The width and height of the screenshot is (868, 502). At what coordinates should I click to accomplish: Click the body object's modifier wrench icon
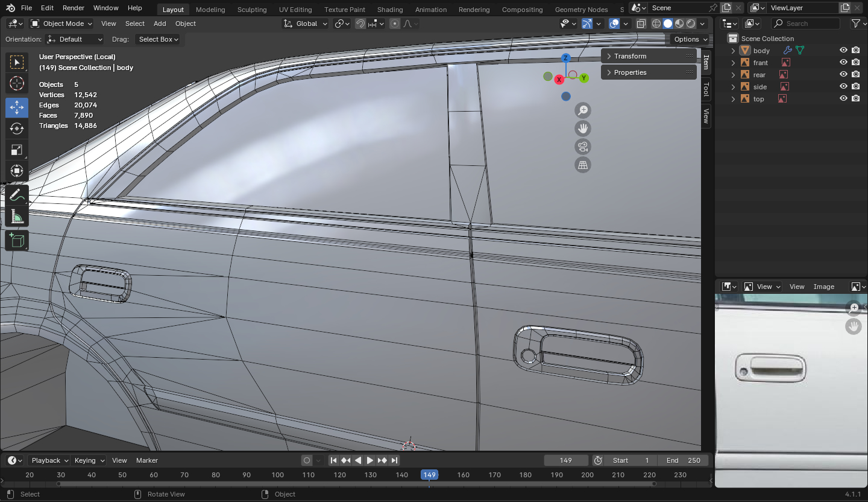click(x=787, y=51)
